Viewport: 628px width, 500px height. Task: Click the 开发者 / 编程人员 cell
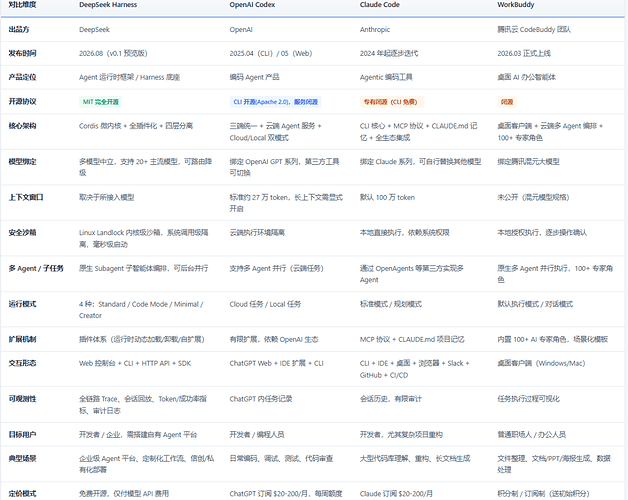coord(257,434)
